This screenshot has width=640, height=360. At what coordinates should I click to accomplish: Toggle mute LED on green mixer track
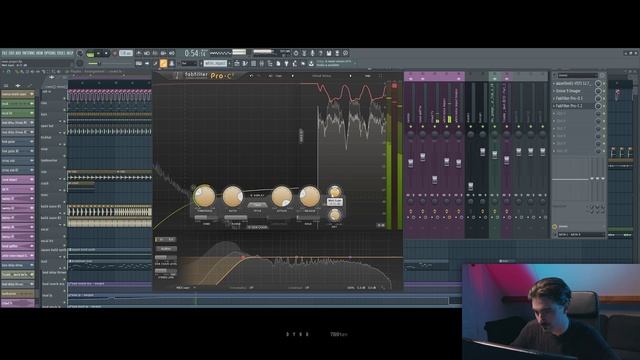pos(495,127)
